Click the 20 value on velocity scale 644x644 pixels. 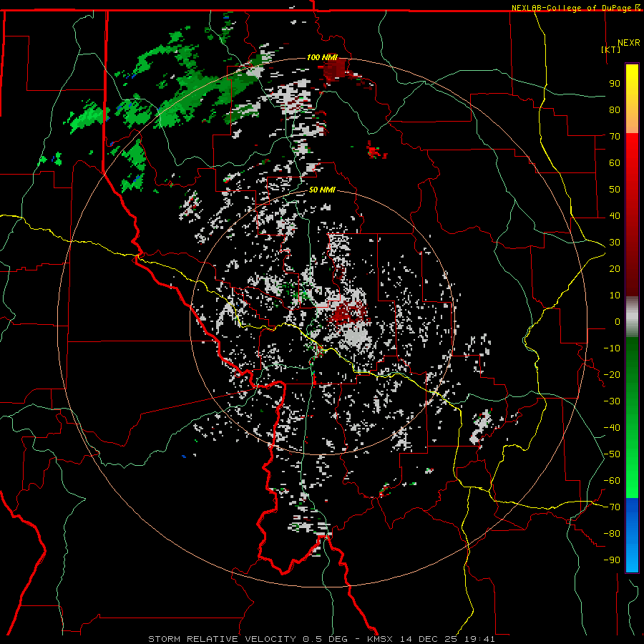click(x=615, y=269)
